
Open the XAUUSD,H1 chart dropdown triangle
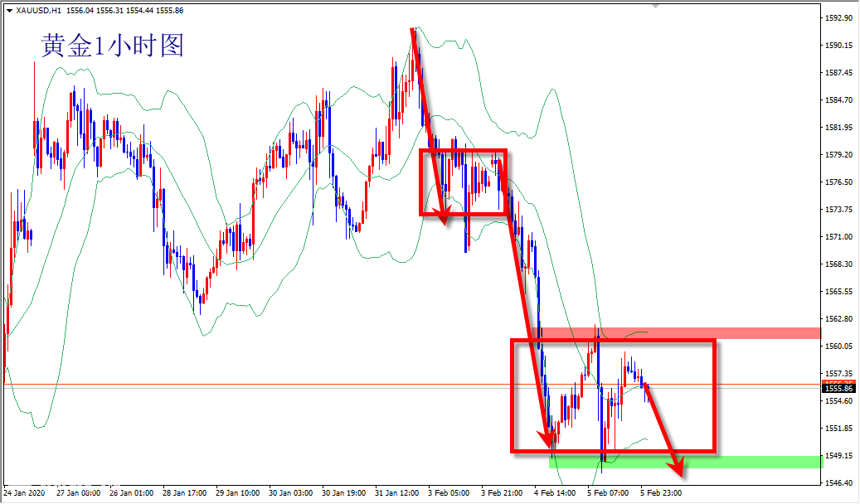coord(8,11)
